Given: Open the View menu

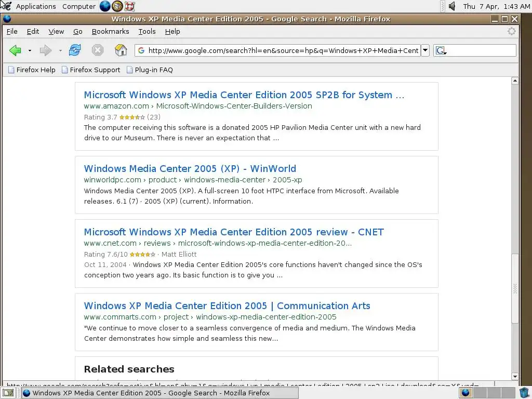Looking at the screenshot, I should pyautogui.click(x=56, y=32).
